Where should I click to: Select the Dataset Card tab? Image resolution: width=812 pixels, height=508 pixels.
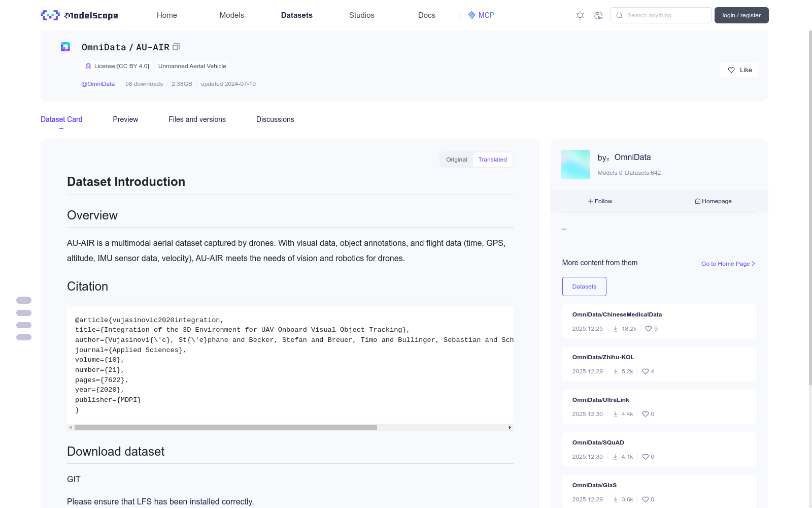pos(61,119)
